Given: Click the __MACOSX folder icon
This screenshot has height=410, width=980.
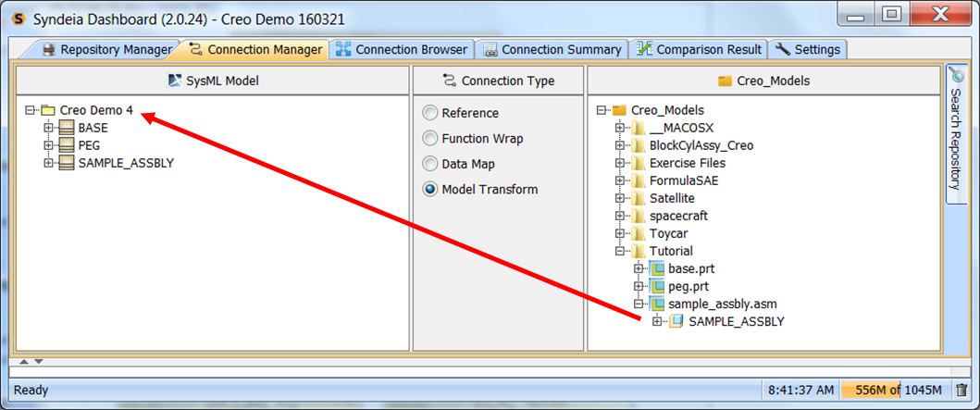Looking at the screenshot, I should [x=639, y=128].
